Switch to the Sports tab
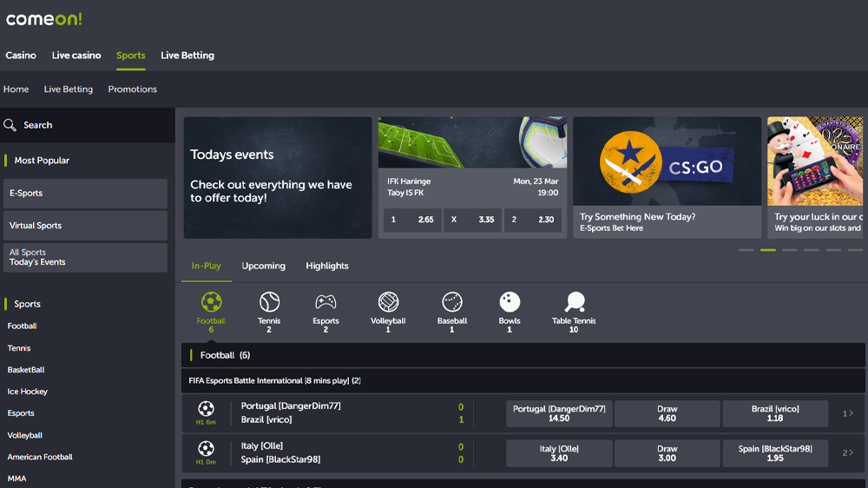The width and height of the screenshot is (868, 488). point(131,56)
